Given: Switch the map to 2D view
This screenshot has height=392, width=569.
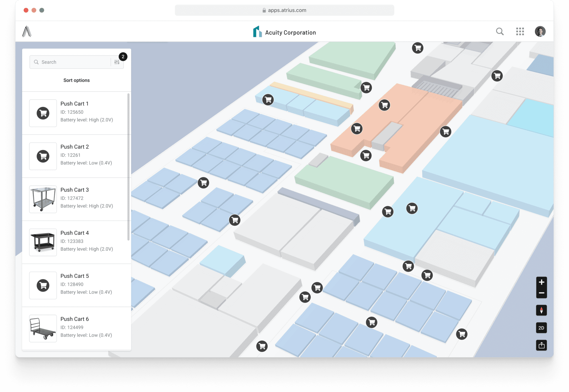Looking at the screenshot, I should (541, 328).
